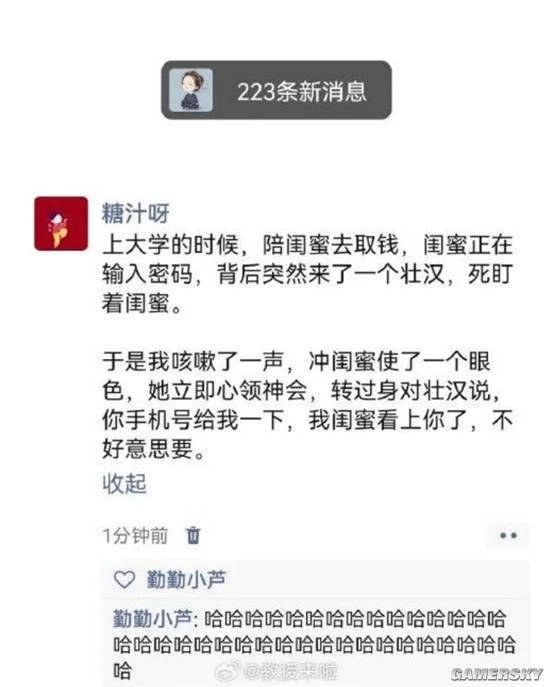Open 勤勤小芦 name in the comment
Image resolution: width=550 pixels, height=687 pixels.
click(152, 619)
